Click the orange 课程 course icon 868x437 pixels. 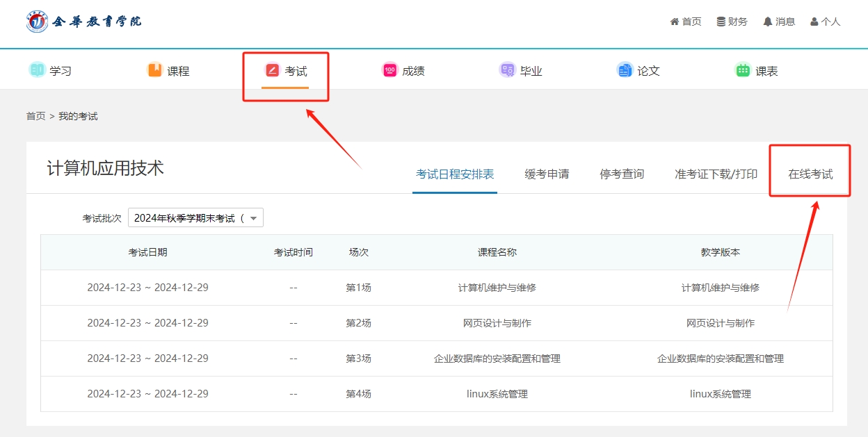154,70
